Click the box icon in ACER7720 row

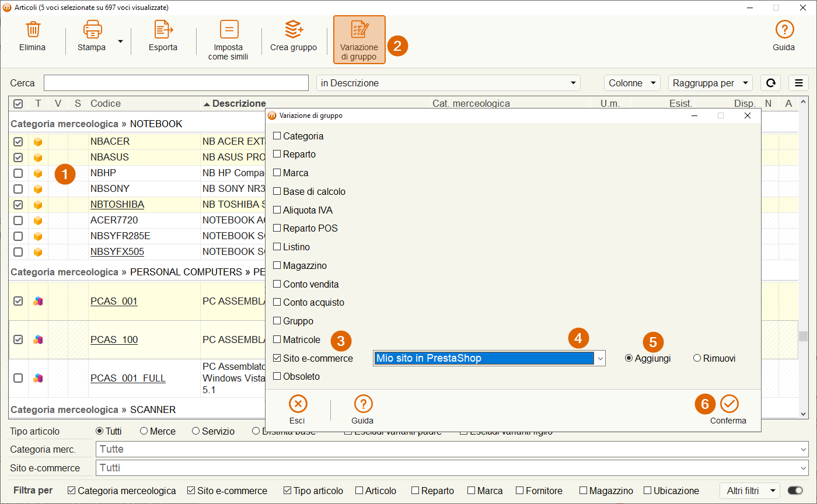coord(38,220)
